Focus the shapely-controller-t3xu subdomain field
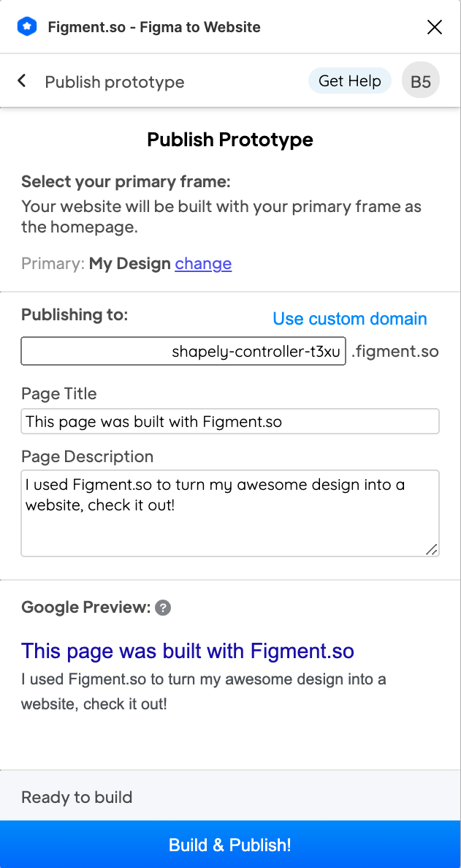The width and height of the screenshot is (461, 868). click(x=183, y=351)
